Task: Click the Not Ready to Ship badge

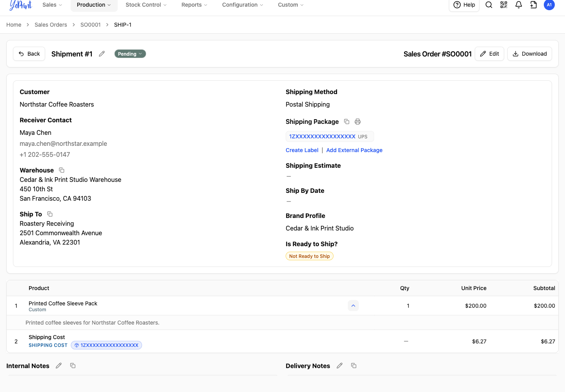Action: click(310, 256)
